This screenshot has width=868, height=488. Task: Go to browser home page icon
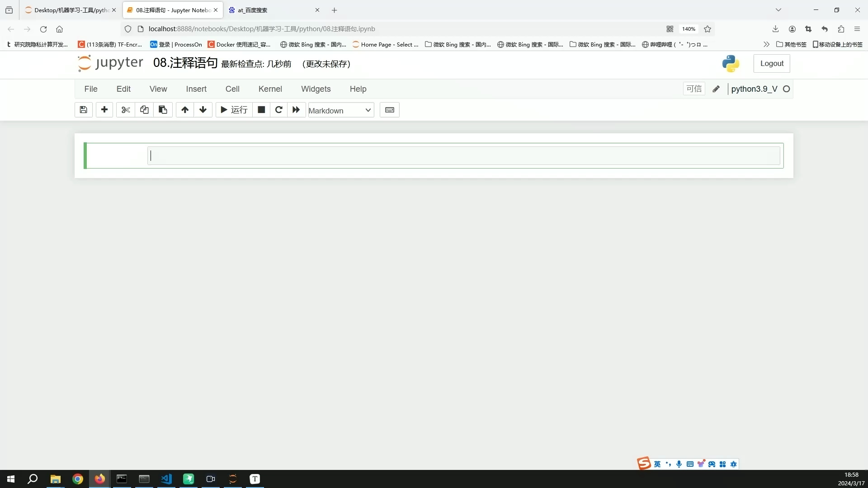59,29
